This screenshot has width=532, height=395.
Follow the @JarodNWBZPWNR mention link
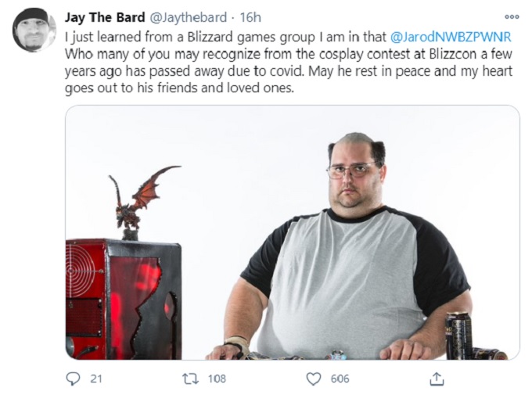(x=451, y=37)
